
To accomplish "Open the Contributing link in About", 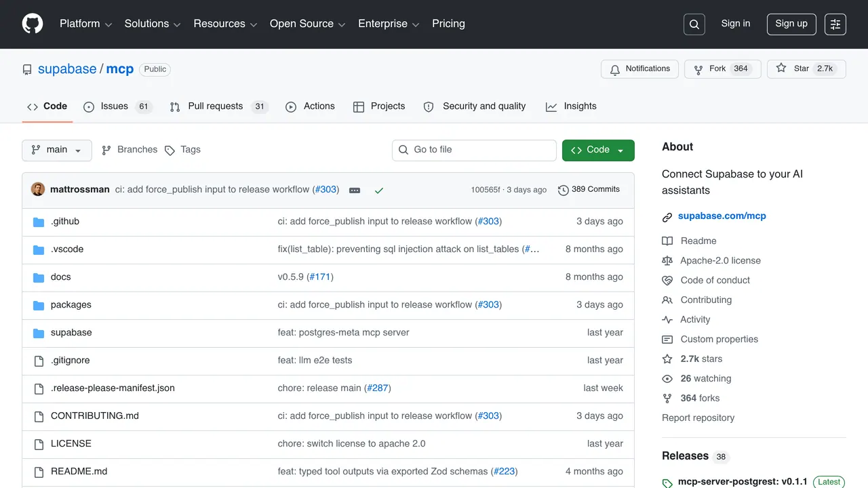I will (x=696, y=300).
